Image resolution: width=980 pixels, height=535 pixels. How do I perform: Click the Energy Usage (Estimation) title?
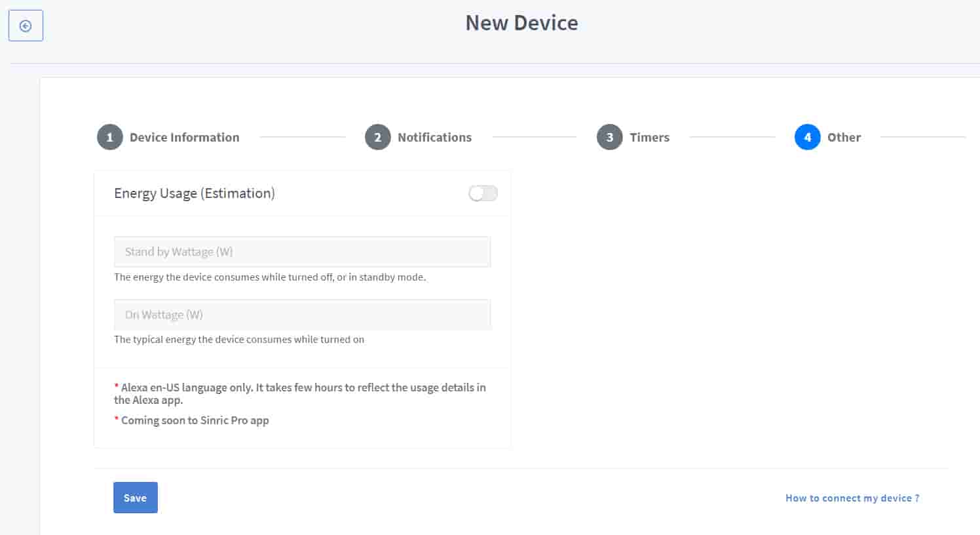pos(195,193)
